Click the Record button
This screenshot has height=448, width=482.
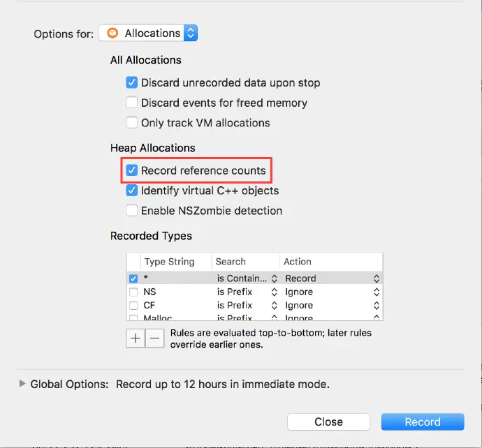pos(423,421)
